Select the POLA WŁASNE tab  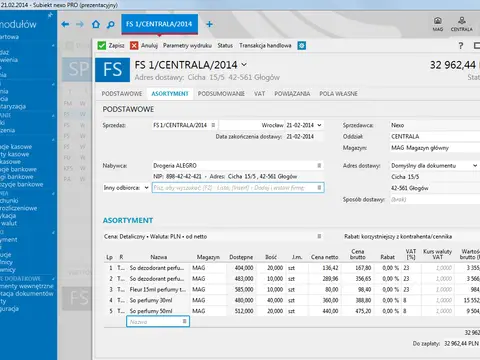tap(339, 94)
